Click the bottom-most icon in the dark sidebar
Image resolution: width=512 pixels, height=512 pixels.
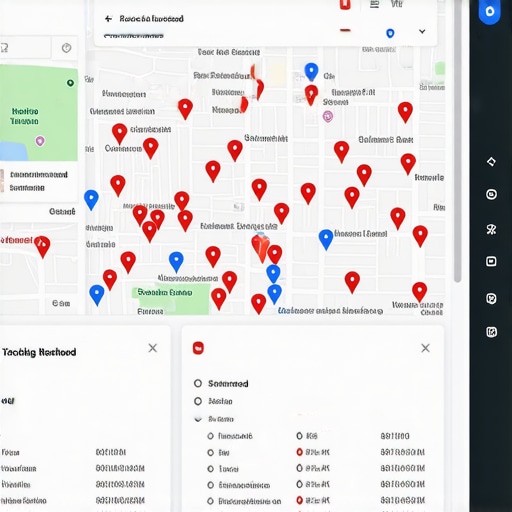491,332
